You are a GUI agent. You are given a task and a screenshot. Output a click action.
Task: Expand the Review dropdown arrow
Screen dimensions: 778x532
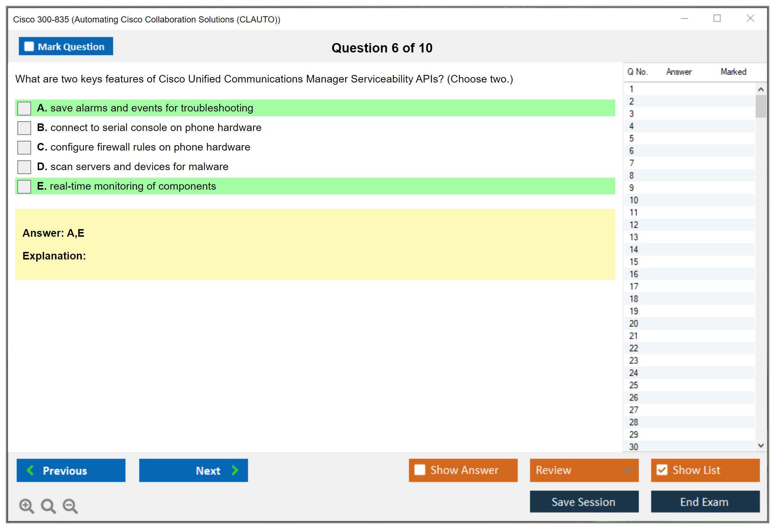click(628, 470)
